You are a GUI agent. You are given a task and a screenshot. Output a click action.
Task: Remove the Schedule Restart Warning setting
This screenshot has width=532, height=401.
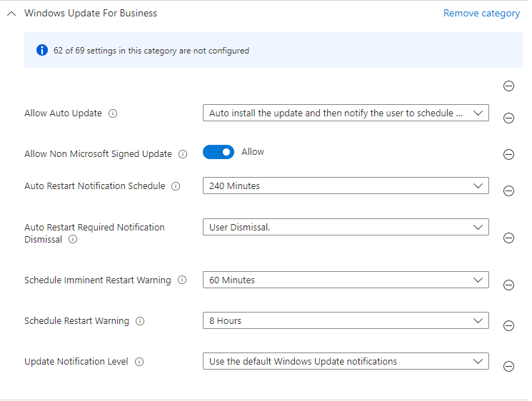(509, 326)
